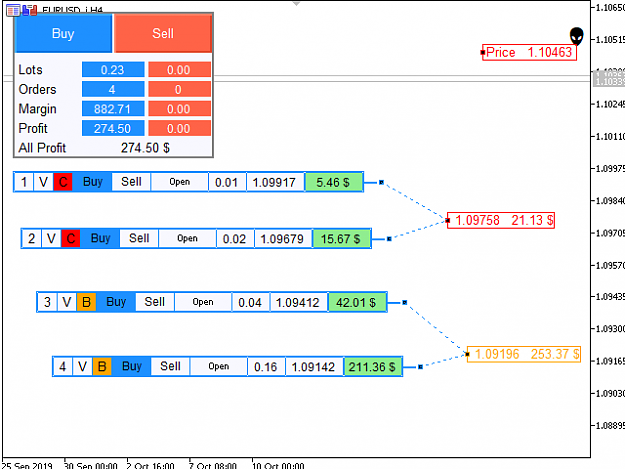
Task: Click lot size 0.16 on order 4
Action: tap(265, 366)
